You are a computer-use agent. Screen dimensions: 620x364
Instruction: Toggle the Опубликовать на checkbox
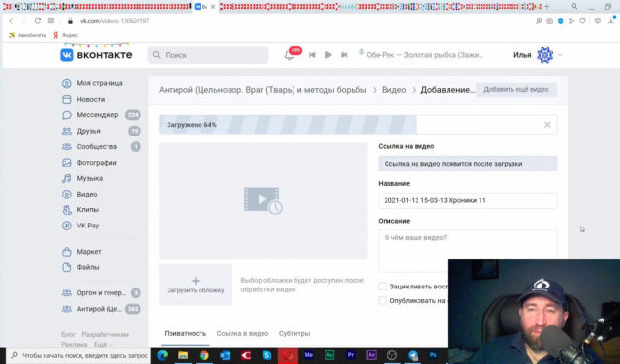click(x=382, y=300)
